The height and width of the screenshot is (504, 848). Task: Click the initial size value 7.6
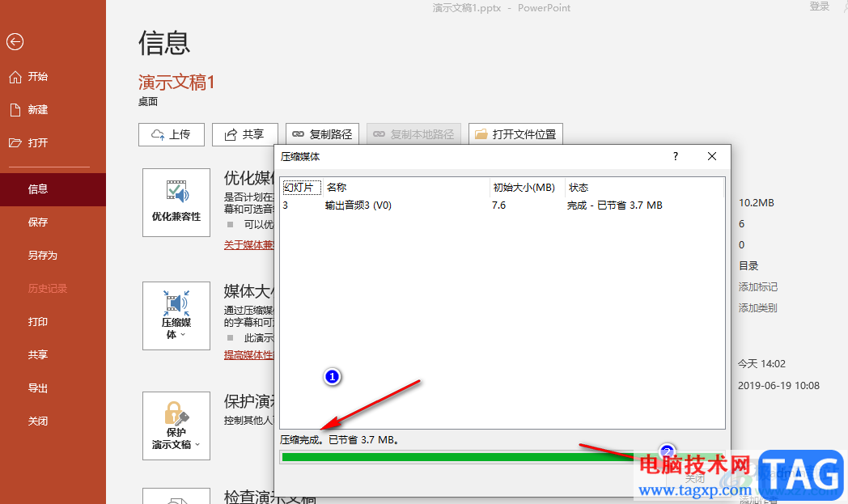coord(498,205)
